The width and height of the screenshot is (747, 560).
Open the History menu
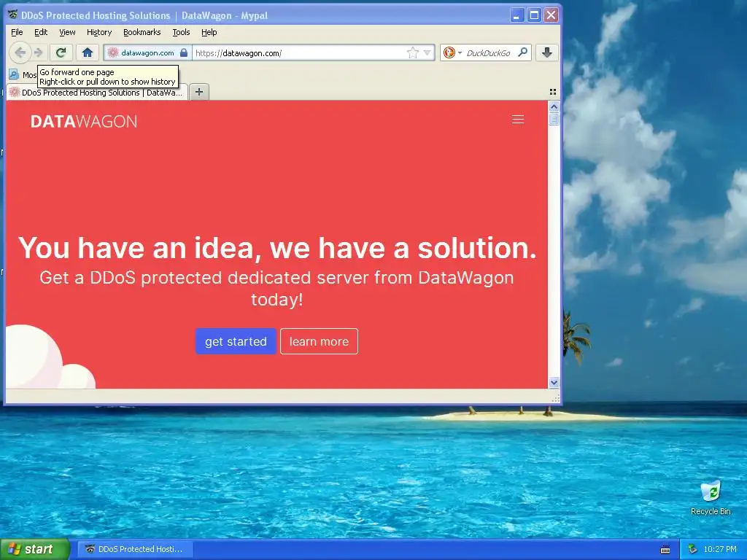(99, 32)
